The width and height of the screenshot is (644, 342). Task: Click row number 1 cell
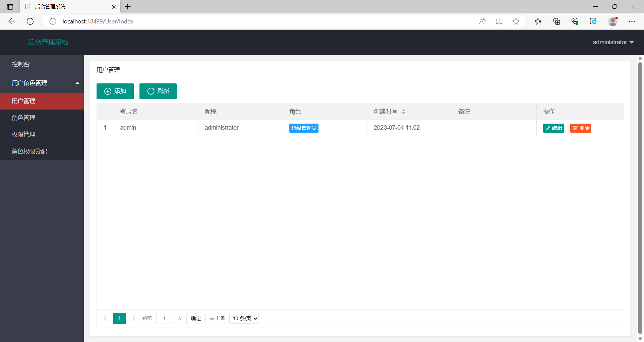click(105, 128)
